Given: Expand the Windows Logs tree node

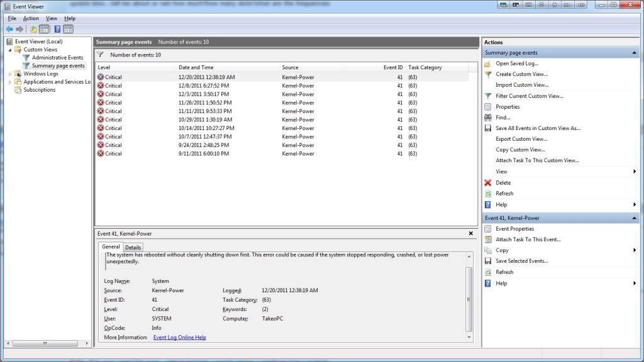Looking at the screenshot, I should (10, 74).
